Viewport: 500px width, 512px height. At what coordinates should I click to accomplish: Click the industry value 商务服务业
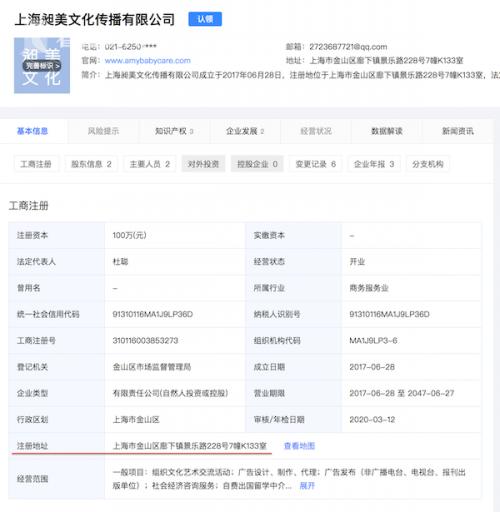369,288
